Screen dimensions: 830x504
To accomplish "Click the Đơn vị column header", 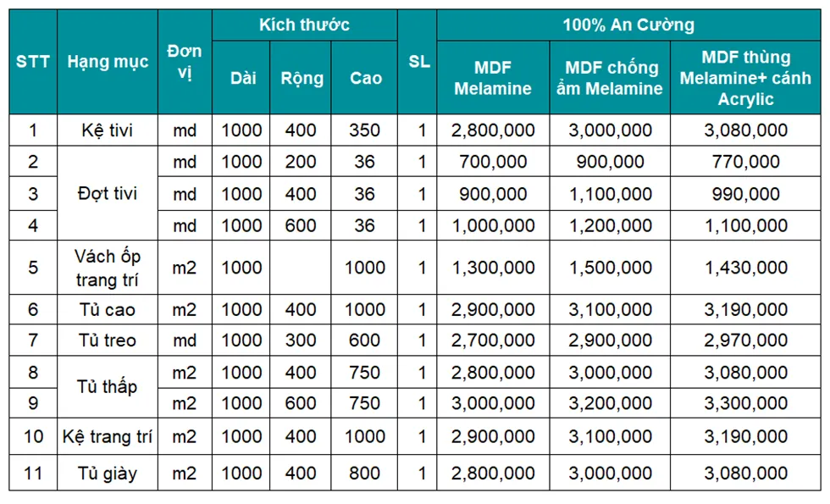I will [185, 61].
